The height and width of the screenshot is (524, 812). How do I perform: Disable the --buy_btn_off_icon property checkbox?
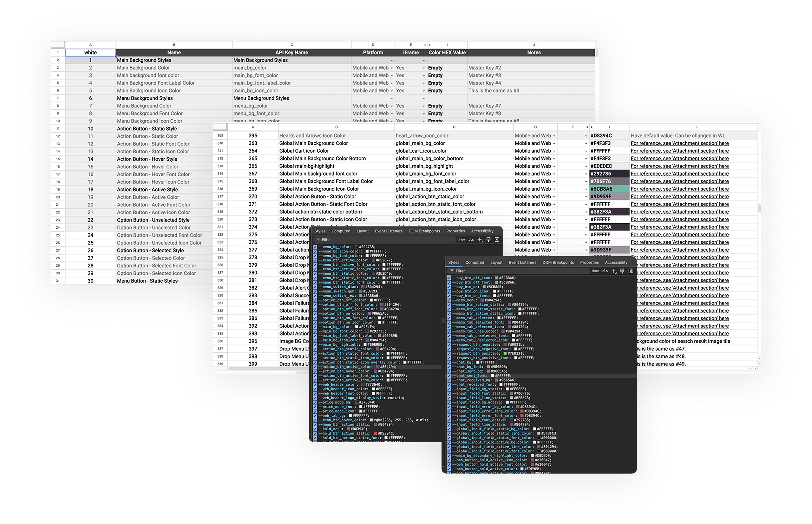(449, 278)
